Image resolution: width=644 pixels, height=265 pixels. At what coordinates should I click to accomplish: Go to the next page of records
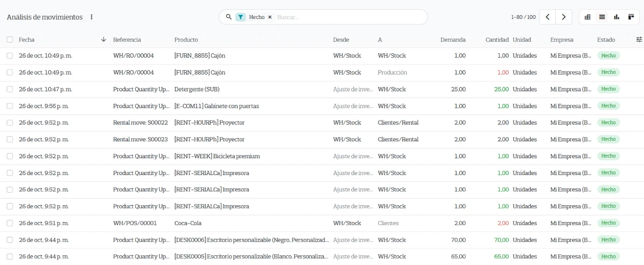[x=564, y=17]
